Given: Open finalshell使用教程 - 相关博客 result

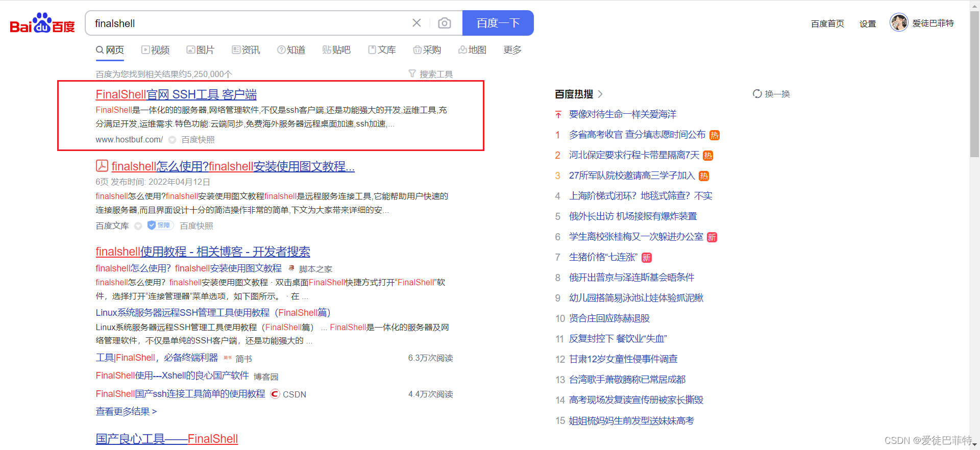Looking at the screenshot, I should (203, 252).
